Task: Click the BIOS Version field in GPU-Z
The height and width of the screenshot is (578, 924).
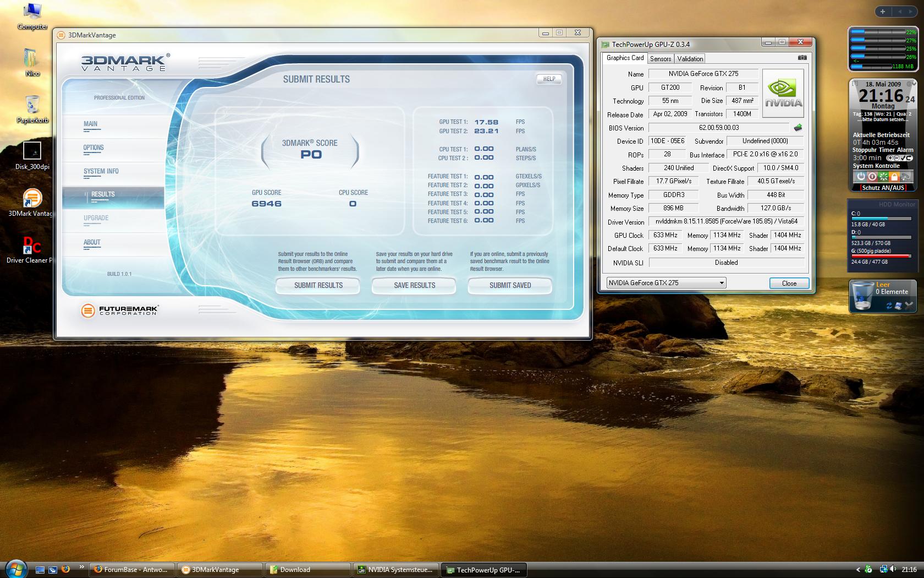Action: 719,128
